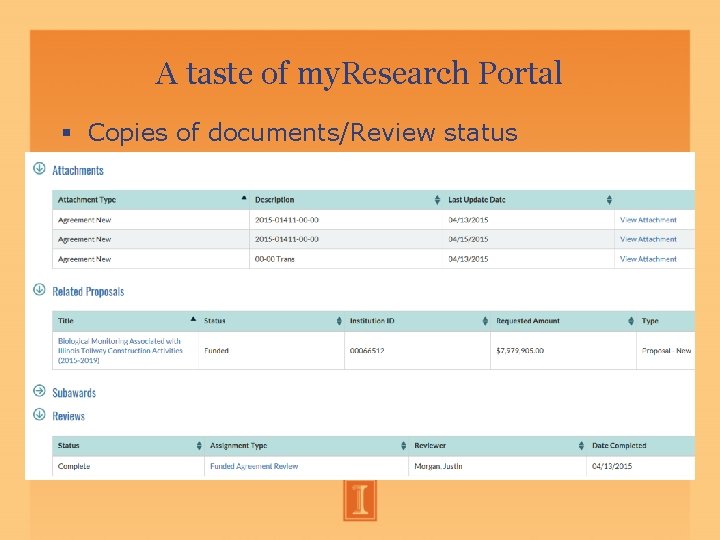720x540 pixels.
Task: Select the 04/15/2015 date cell
Action: [529, 239]
